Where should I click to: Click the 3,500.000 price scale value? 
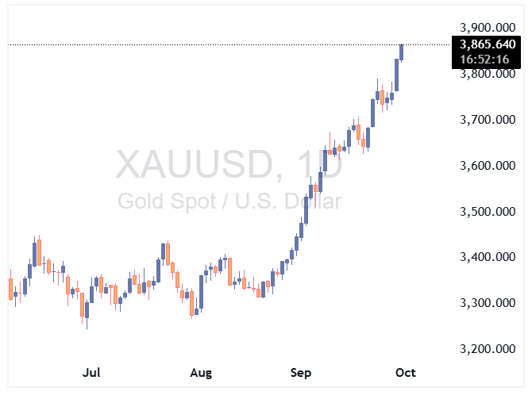pyautogui.click(x=487, y=212)
